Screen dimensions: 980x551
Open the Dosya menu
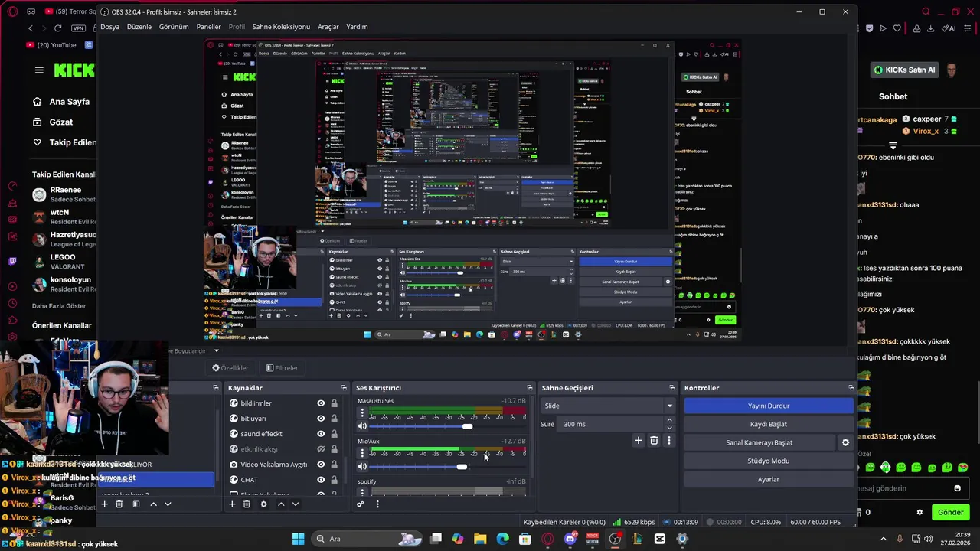point(109,27)
